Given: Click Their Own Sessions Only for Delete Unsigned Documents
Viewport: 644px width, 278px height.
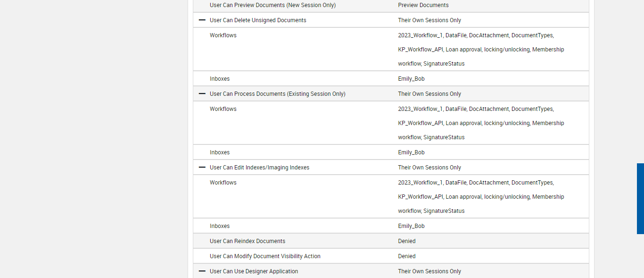Looking at the screenshot, I should (429, 20).
